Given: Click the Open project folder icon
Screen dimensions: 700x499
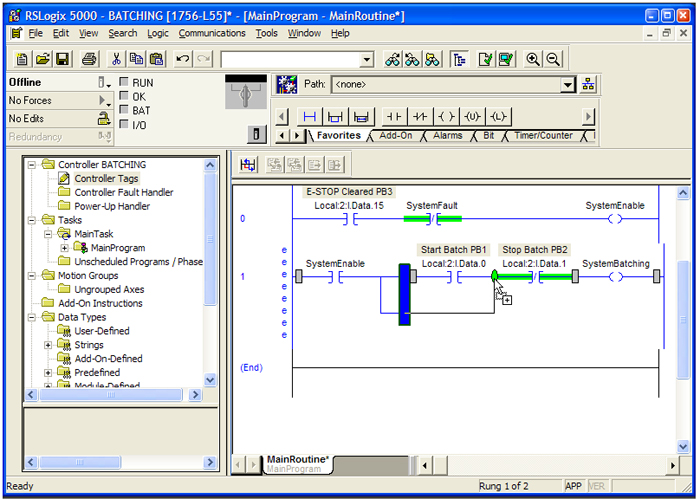Looking at the screenshot, I should coord(42,59).
